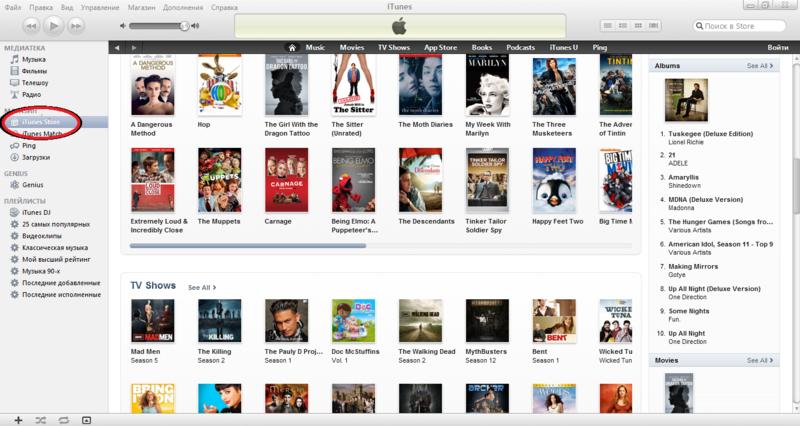Open the Вид menu
The width and height of the screenshot is (800, 426).
pos(67,7)
